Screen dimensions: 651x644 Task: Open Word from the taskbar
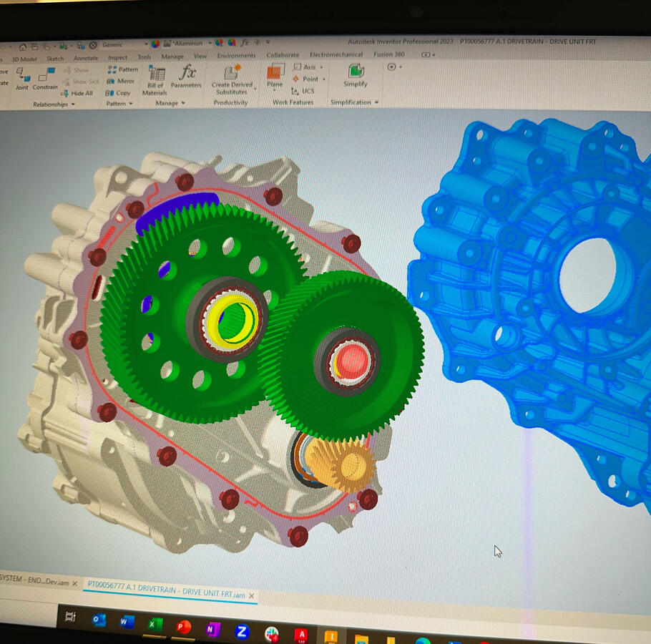point(127,622)
